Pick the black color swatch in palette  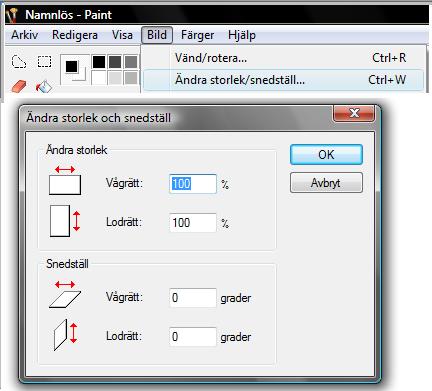[x=99, y=62]
